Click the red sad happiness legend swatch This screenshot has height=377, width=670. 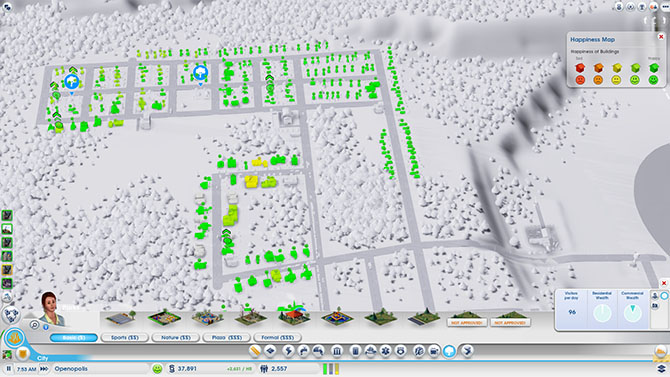580,68
